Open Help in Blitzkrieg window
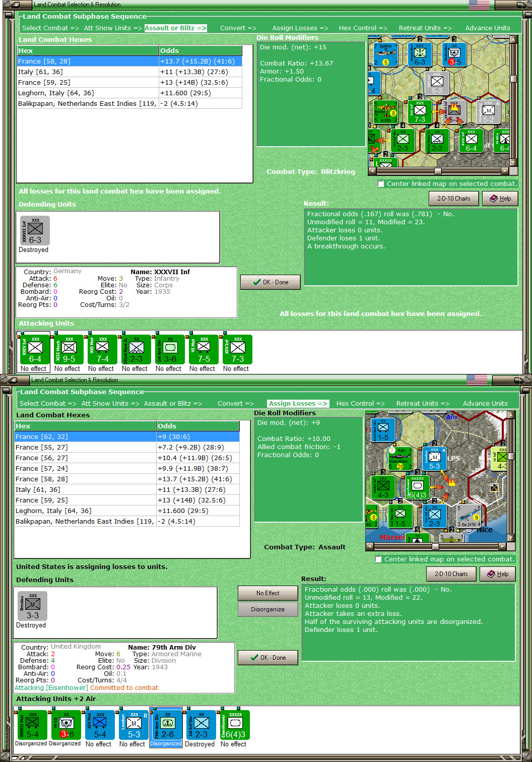The width and height of the screenshot is (532, 762). [500, 199]
